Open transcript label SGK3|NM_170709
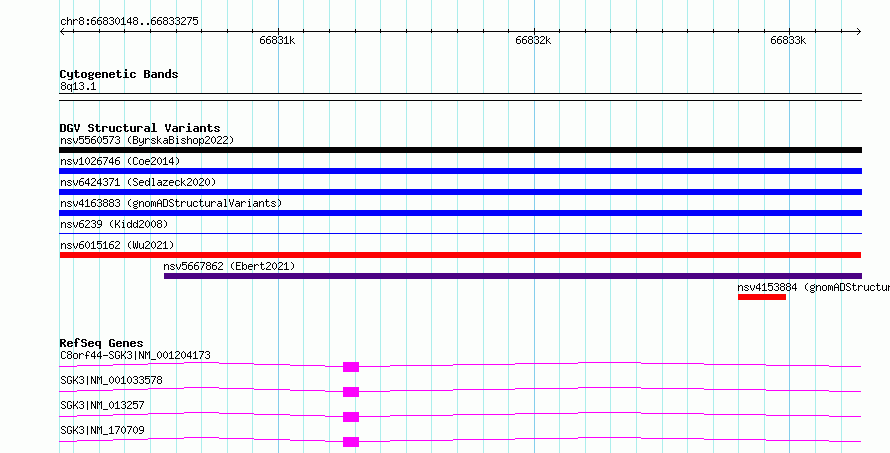The width and height of the screenshot is (890, 453). [x=102, y=430]
